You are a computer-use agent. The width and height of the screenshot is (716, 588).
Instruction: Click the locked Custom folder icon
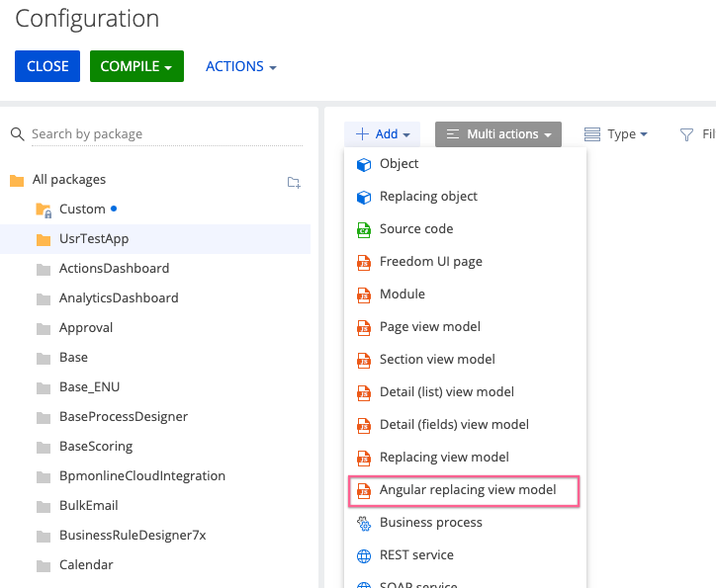click(x=44, y=210)
